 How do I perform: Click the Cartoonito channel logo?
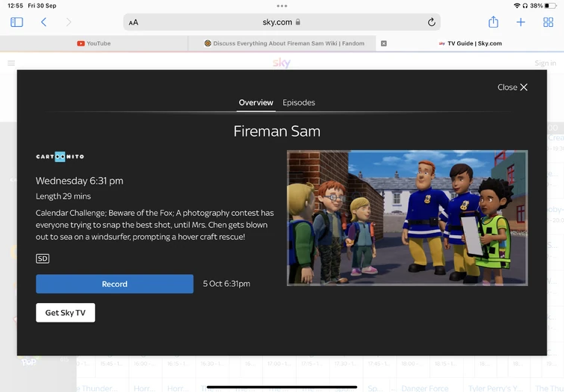pyautogui.click(x=60, y=157)
